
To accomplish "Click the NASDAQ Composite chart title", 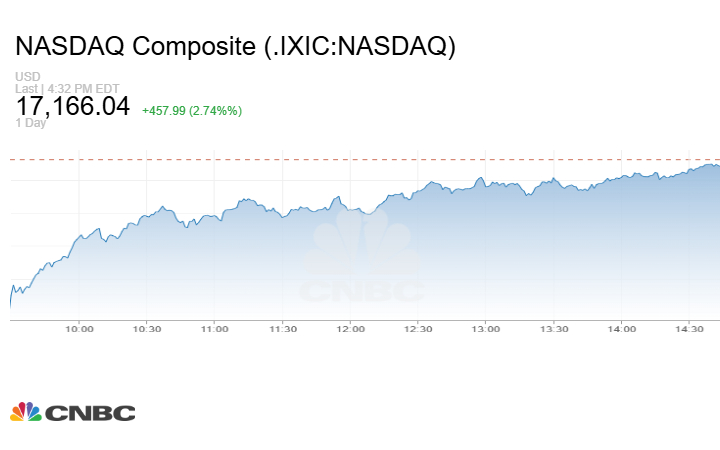I will 235,47.
